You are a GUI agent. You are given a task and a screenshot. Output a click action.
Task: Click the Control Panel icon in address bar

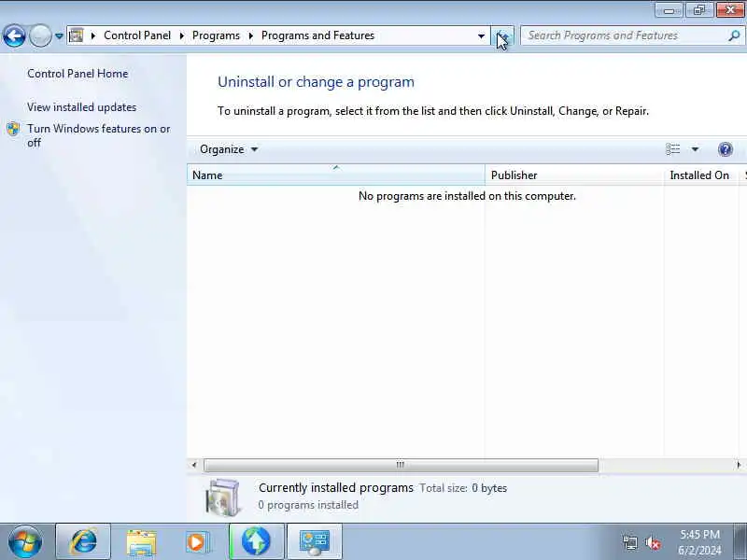pos(76,35)
